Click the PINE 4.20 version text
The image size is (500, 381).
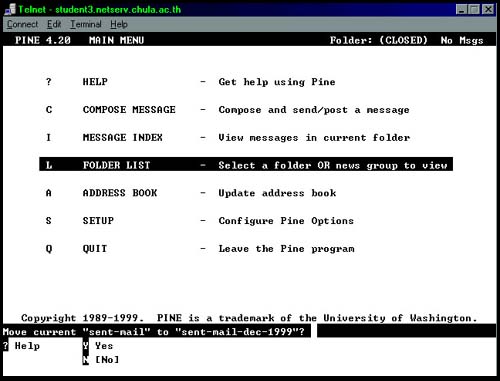click(43, 40)
